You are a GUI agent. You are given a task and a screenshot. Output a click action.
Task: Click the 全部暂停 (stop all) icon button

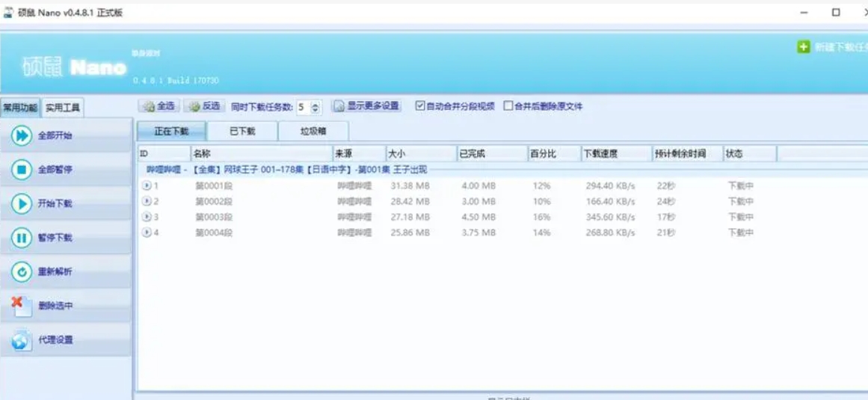click(21, 169)
